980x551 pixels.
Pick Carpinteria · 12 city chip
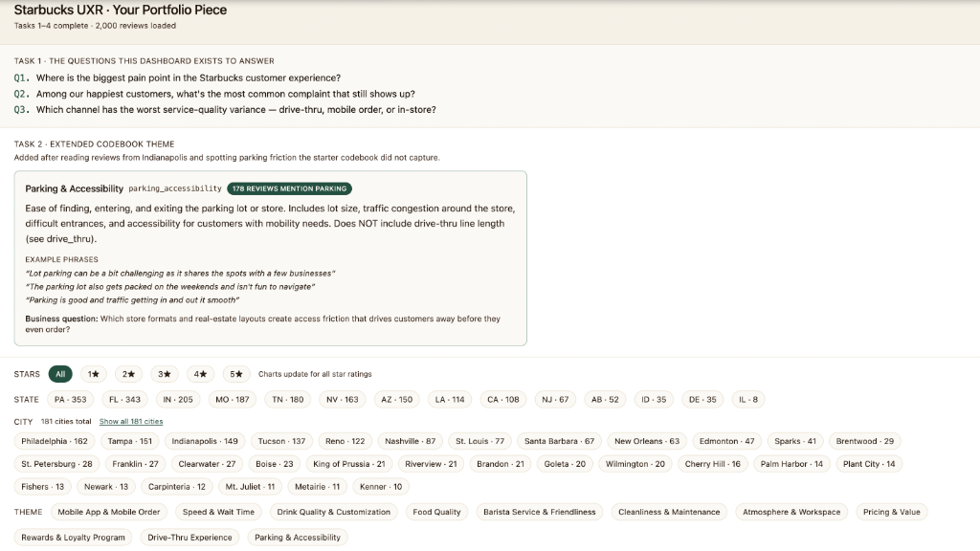coord(177,487)
